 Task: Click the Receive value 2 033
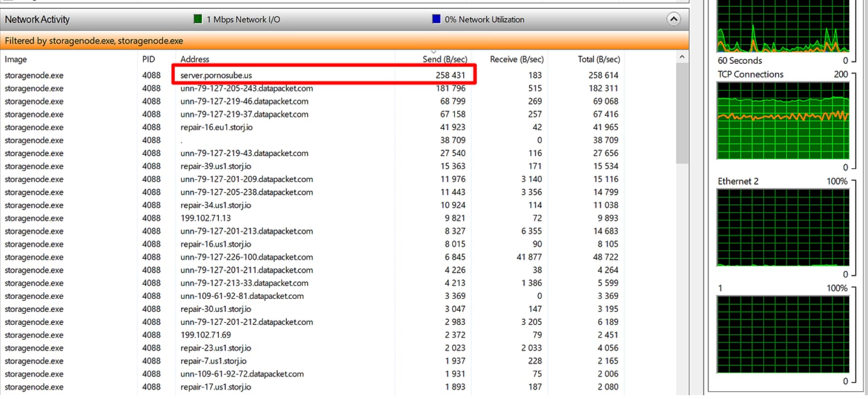[531, 348]
